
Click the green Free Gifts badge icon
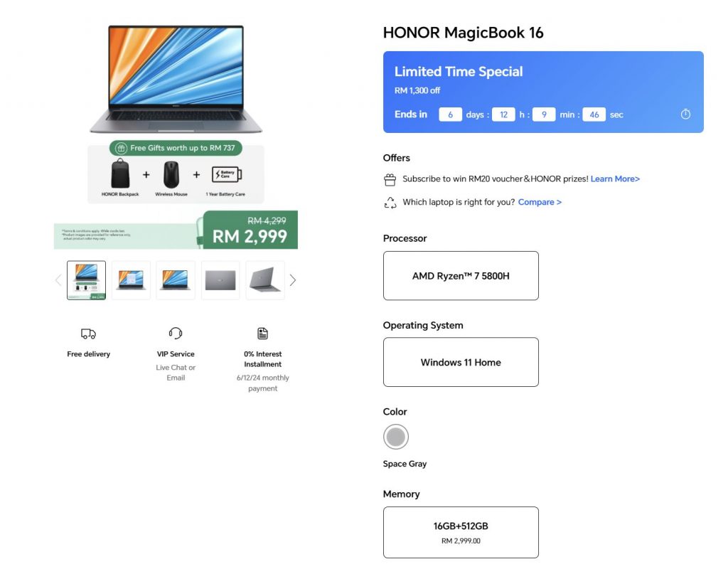(x=121, y=148)
